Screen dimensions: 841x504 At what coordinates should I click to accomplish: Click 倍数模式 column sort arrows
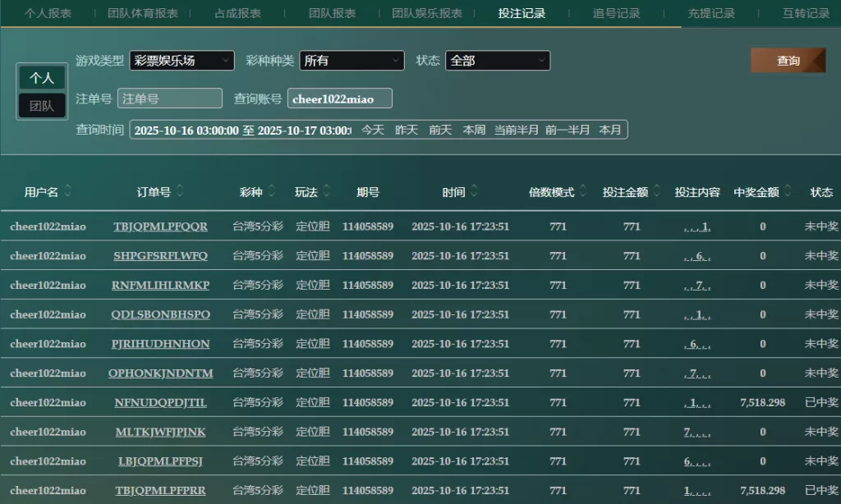[583, 191]
